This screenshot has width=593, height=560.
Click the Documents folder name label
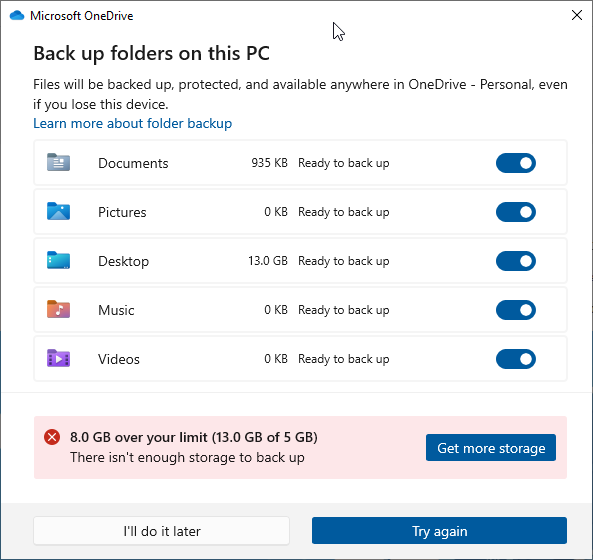pos(133,163)
